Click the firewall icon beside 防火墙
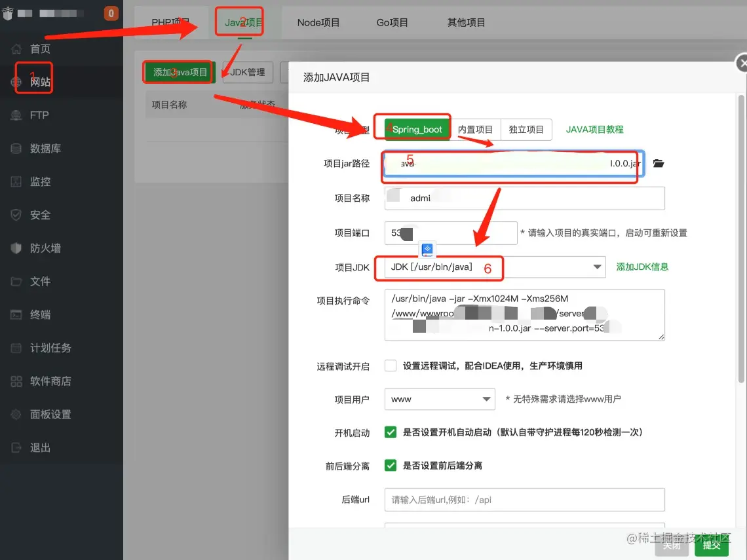Screen dimensions: 747x560 pos(16,248)
